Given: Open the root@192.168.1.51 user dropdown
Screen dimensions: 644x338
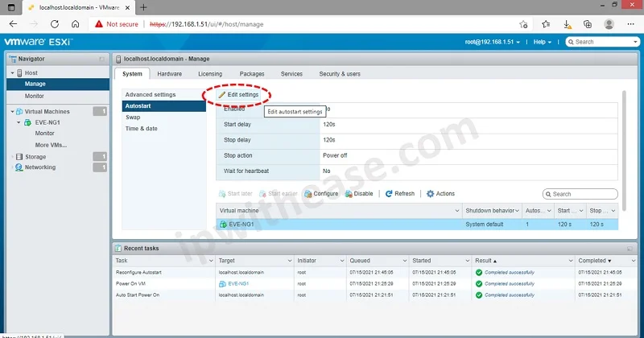Looking at the screenshot, I should pyautogui.click(x=495, y=42).
